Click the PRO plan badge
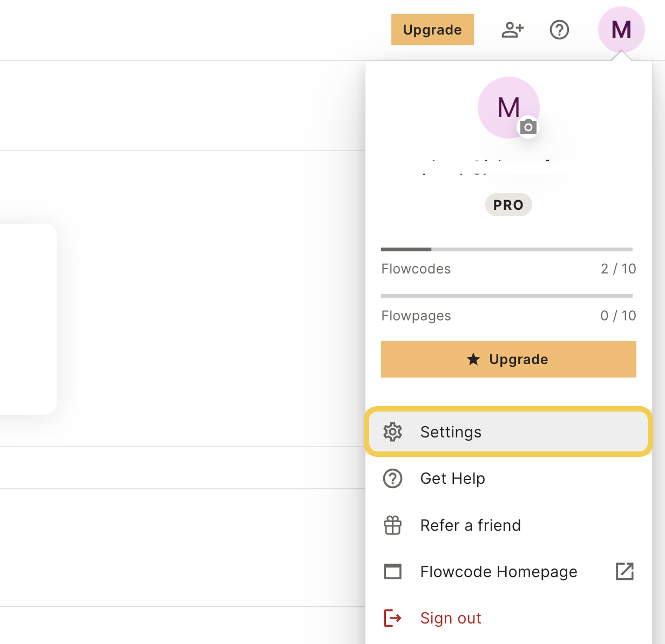The height and width of the screenshot is (644, 665). (508, 205)
